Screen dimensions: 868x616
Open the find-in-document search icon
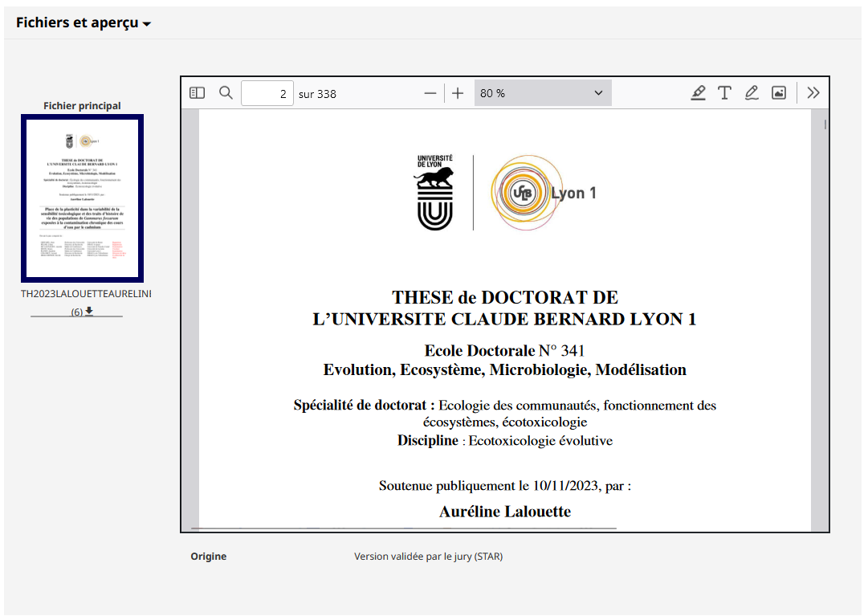[x=226, y=93]
